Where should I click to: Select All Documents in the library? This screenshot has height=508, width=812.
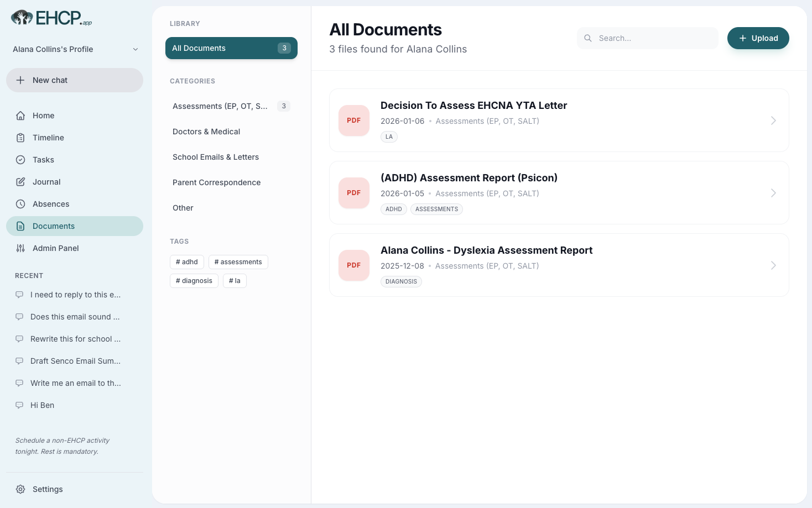tap(231, 48)
